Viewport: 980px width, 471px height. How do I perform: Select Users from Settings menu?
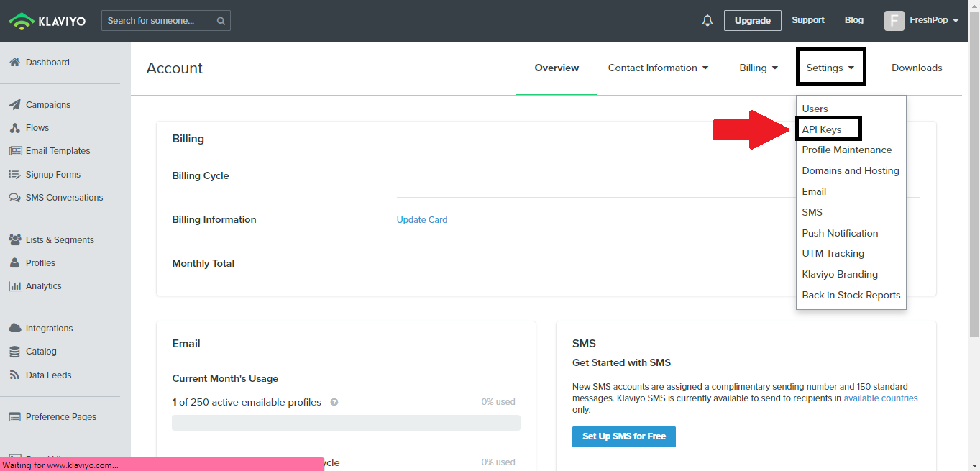815,109
